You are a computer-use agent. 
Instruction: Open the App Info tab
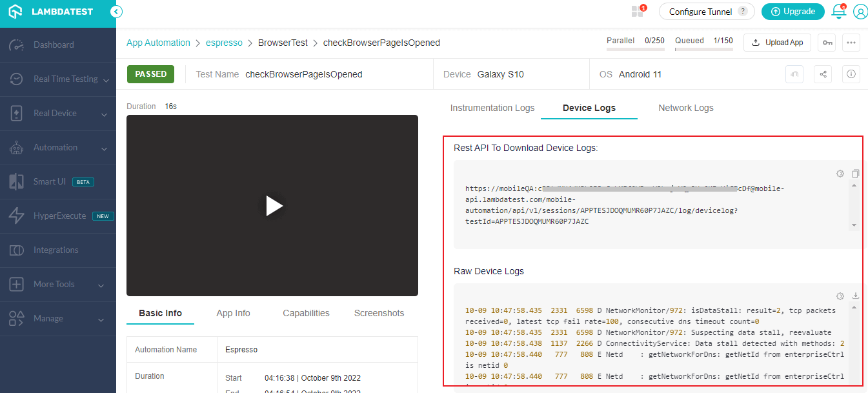pyautogui.click(x=233, y=313)
